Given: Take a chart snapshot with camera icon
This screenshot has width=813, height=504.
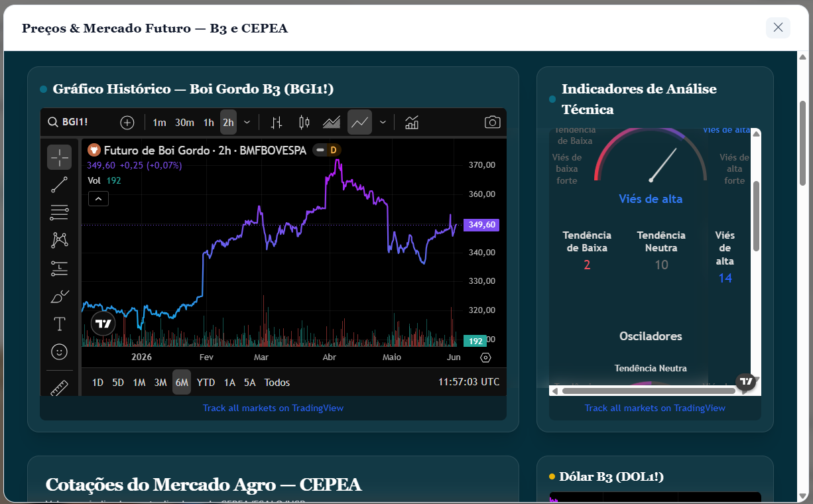Looking at the screenshot, I should click(492, 122).
